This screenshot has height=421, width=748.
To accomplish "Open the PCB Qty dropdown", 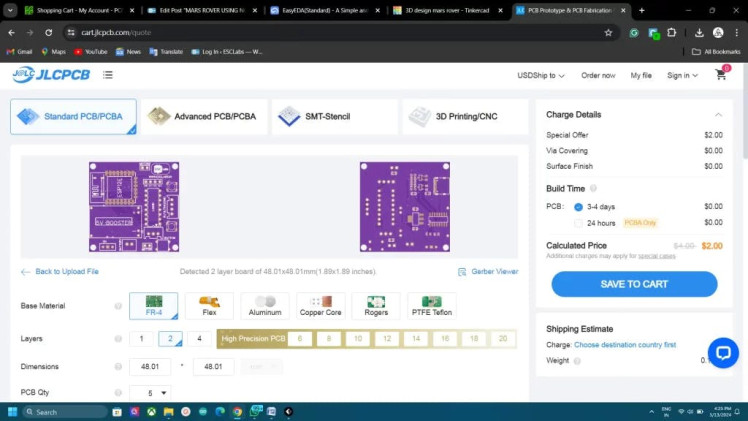I will tap(150, 393).
